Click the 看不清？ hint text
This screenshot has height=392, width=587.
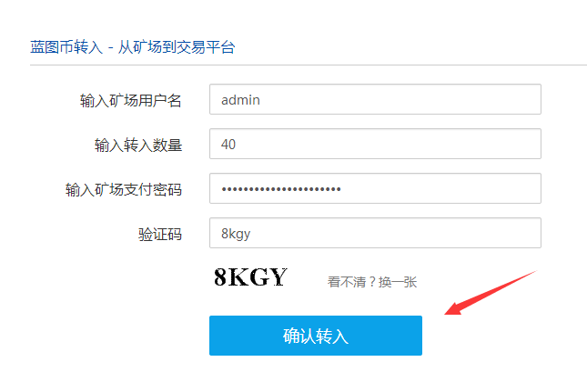[352, 282]
